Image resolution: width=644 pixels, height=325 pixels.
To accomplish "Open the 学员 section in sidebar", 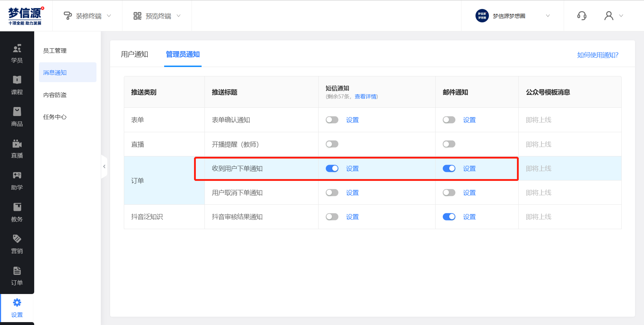I will point(17,53).
